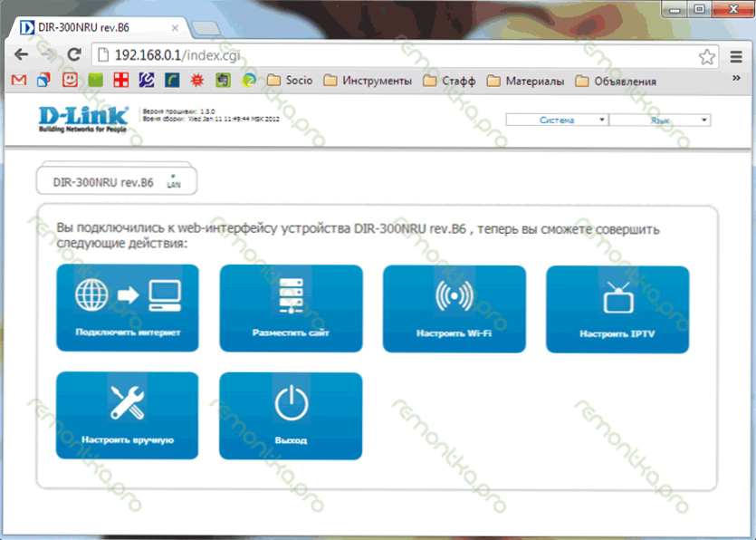The image size is (756, 540).
Task: Show hidden bookmarks with the » chevron
Action: tap(736, 78)
